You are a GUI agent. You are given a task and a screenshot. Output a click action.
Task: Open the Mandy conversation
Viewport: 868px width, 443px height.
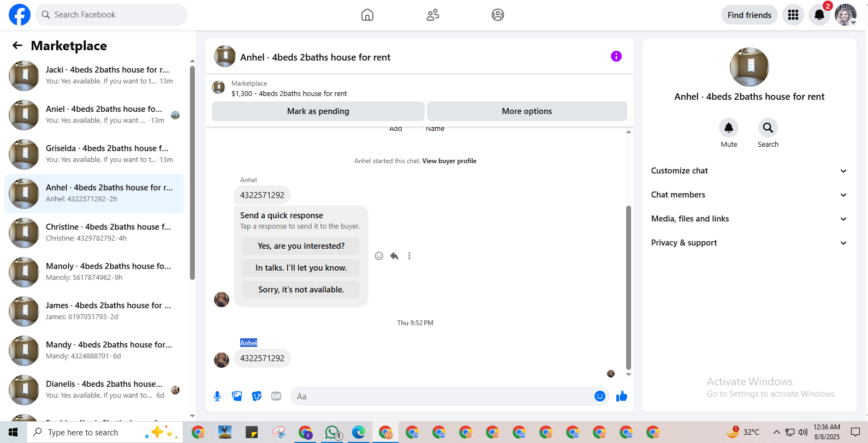(94, 351)
